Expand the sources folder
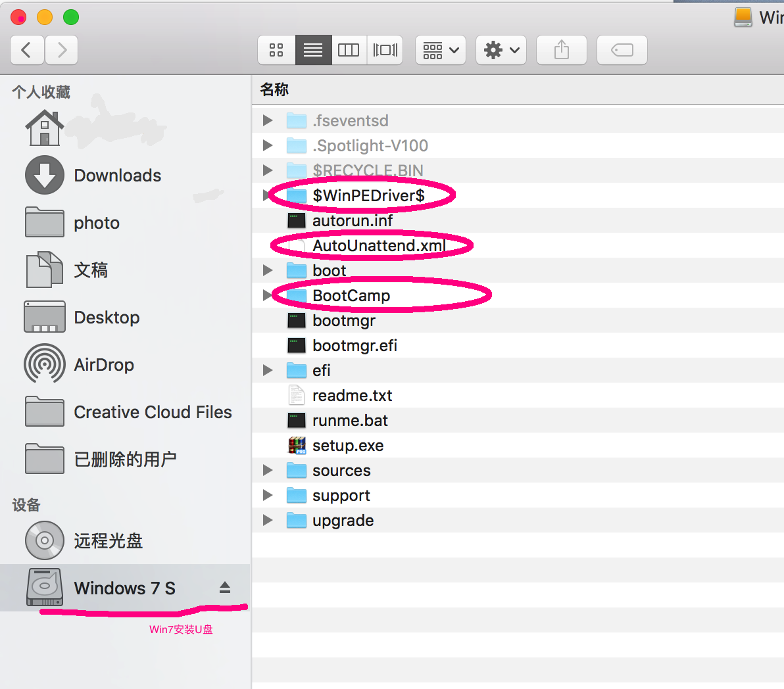Image resolution: width=784 pixels, height=689 pixels. coord(267,469)
